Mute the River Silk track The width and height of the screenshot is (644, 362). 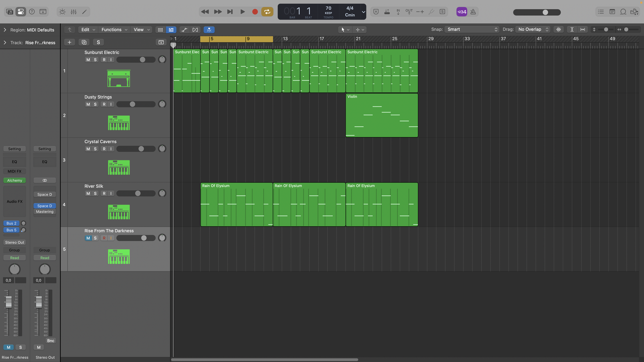[88, 193]
